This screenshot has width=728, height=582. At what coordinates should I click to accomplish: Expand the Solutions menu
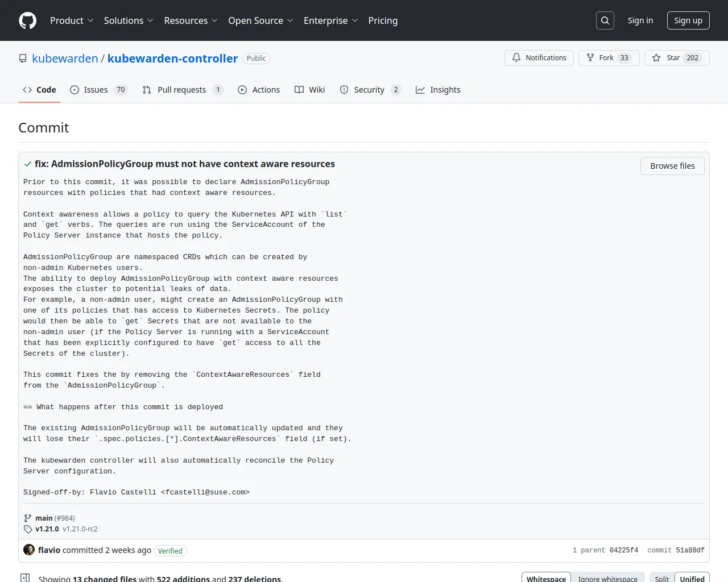(x=129, y=20)
